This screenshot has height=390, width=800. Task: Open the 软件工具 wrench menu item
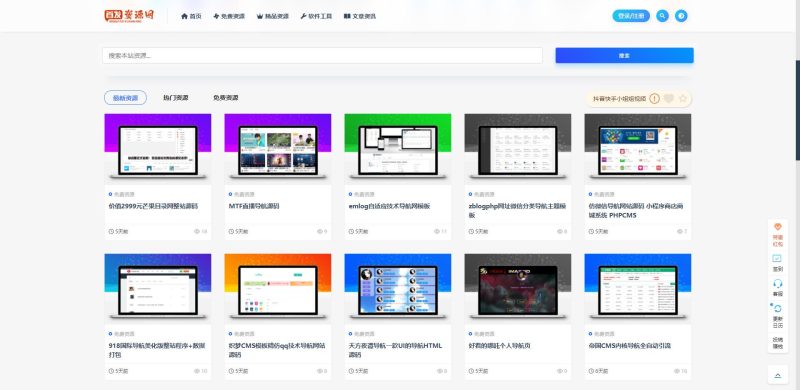click(316, 16)
